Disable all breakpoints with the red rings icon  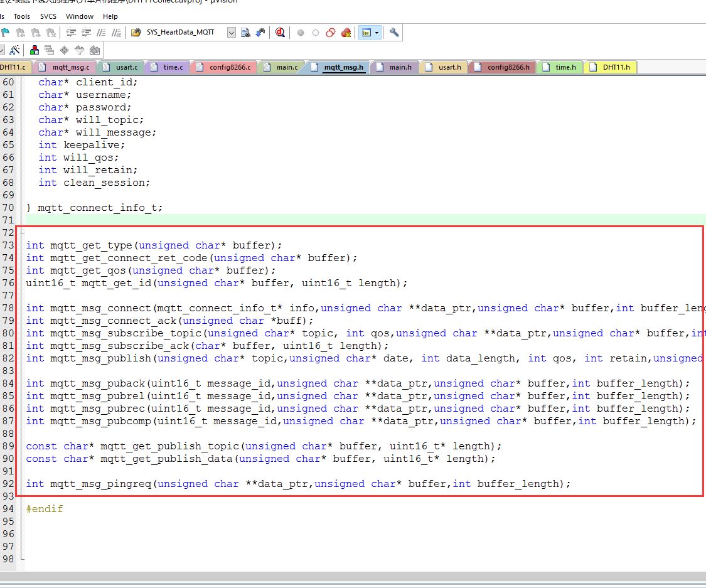(331, 33)
